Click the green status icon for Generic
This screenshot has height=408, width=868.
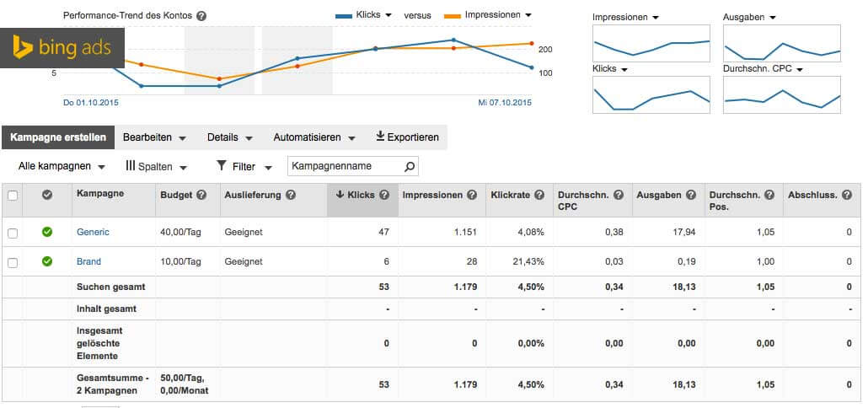[47, 232]
